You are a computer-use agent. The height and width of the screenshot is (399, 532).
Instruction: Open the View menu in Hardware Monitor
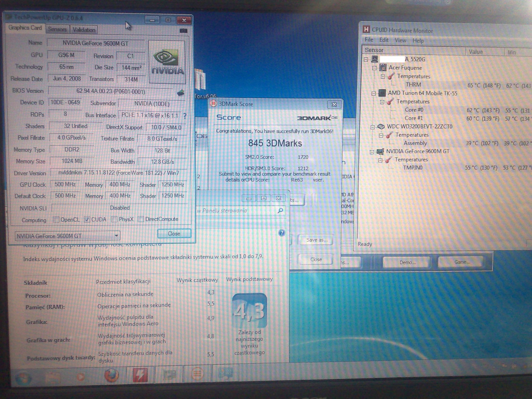point(400,40)
